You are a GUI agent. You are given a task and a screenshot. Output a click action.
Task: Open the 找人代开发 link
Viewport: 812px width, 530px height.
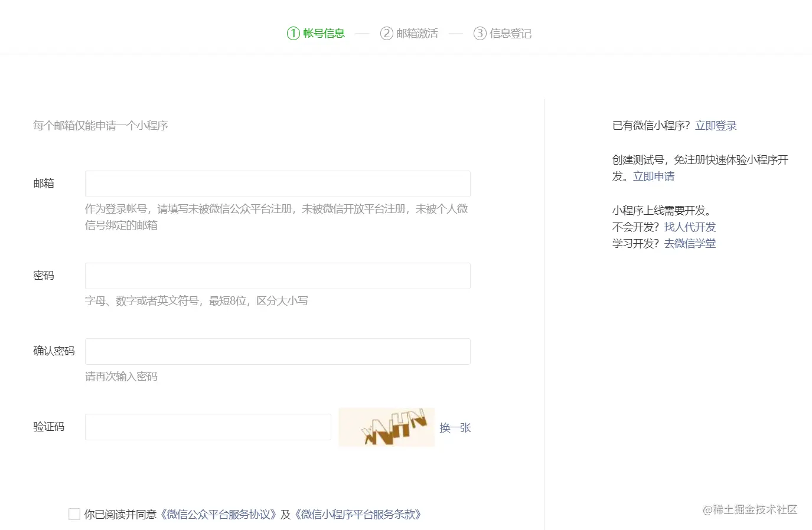(x=690, y=227)
